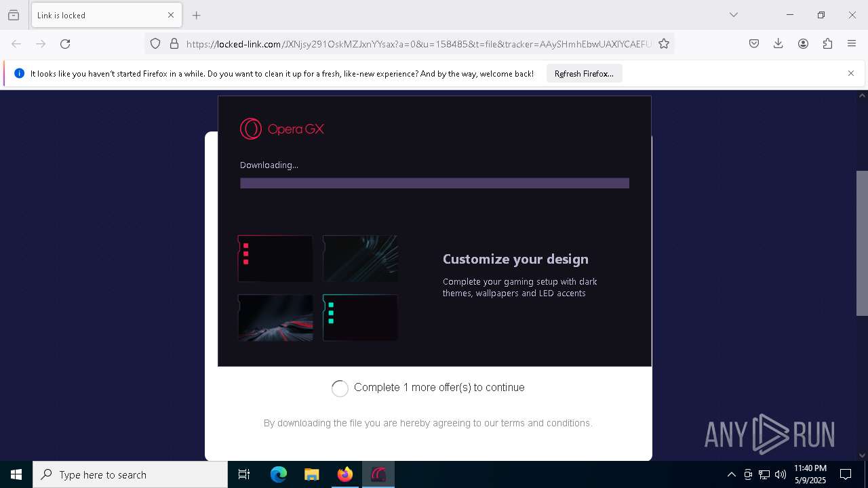Image resolution: width=868 pixels, height=488 pixels.
Task: Click the Refresh Firefox... button
Action: (584, 74)
